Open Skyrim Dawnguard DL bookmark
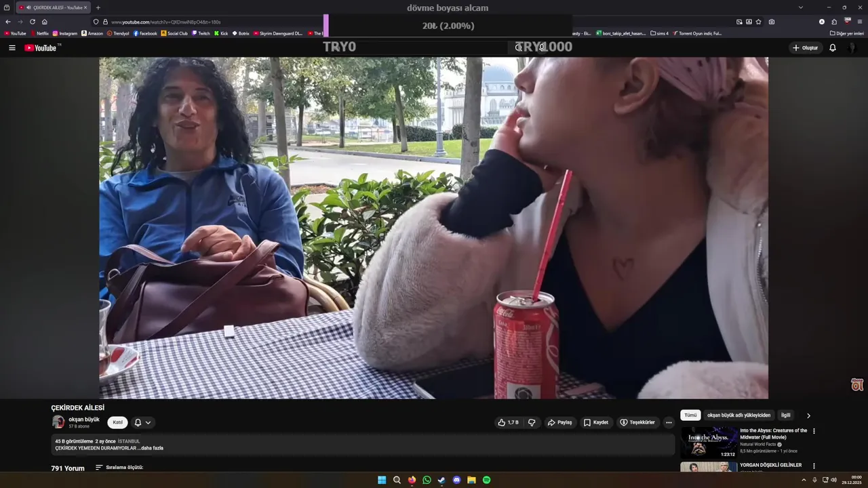Viewport: 868px width, 488px height. click(278, 33)
